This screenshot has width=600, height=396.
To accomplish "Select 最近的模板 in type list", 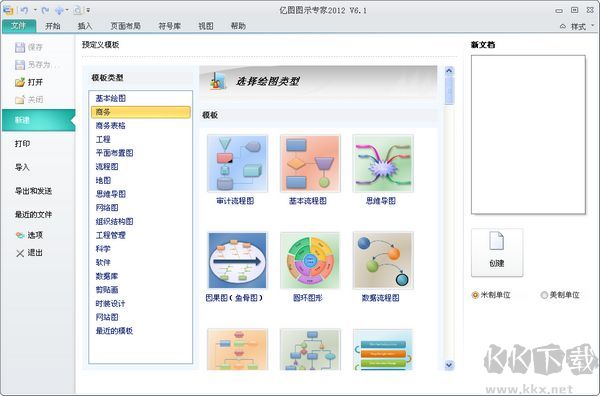I will point(114,331).
